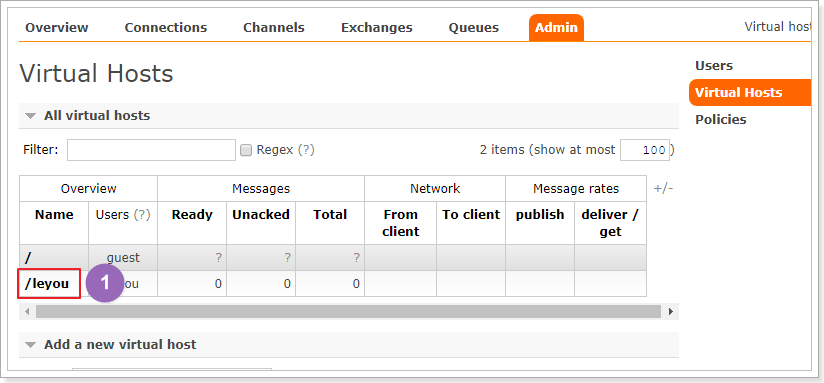The height and width of the screenshot is (383, 824).
Task: Switch to the Queues tab
Action: [x=473, y=28]
